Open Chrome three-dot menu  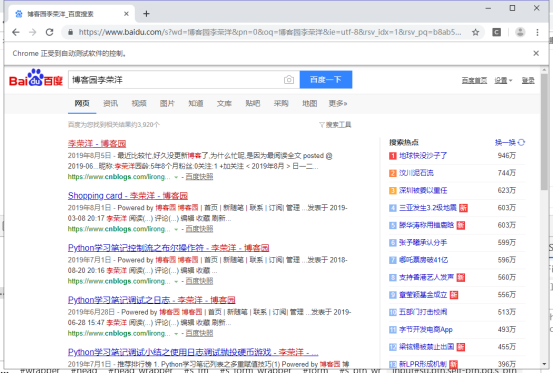click(x=537, y=32)
